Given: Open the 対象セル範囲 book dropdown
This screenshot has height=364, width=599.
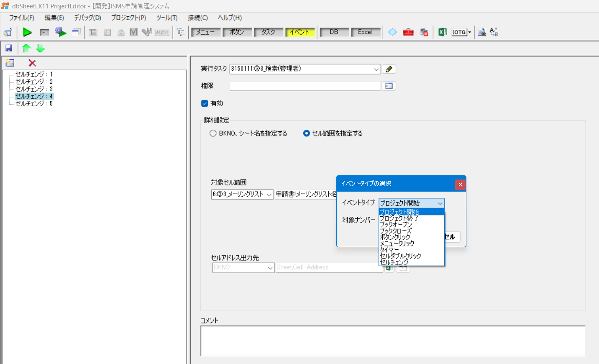Looking at the screenshot, I should tap(269, 195).
